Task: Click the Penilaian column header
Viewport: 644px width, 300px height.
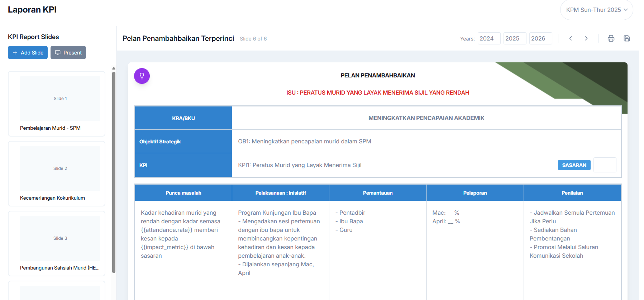Action: coord(572,193)
